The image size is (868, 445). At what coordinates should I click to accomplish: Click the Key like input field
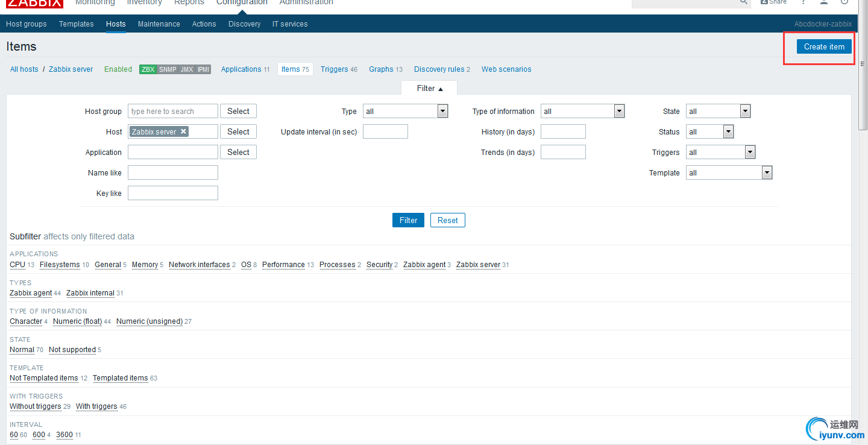(x=173, y=193)
